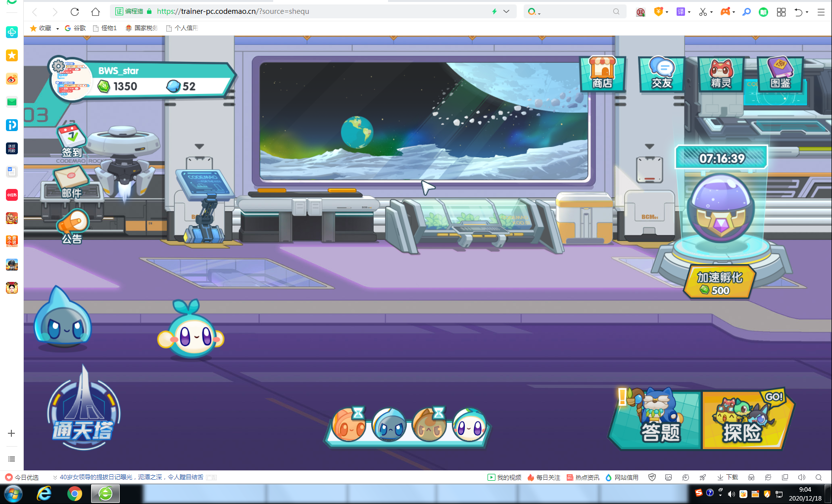Viewport: 832px width, 504px height.
Task: Go forward in the browser
Action: click(x=55, y=11)
